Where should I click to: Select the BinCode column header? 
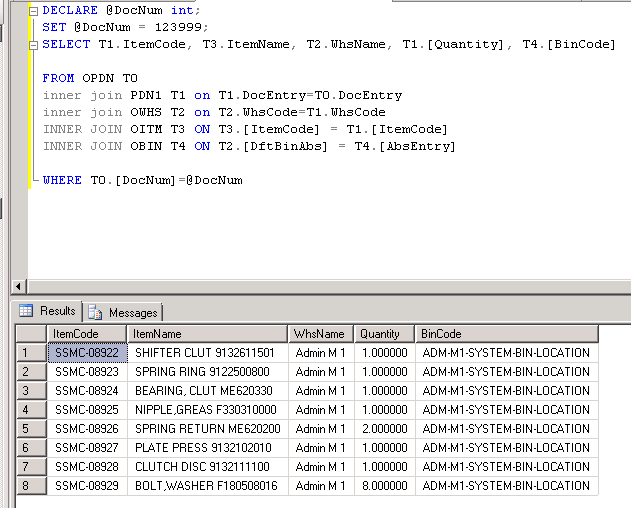(x=507, y=334)
